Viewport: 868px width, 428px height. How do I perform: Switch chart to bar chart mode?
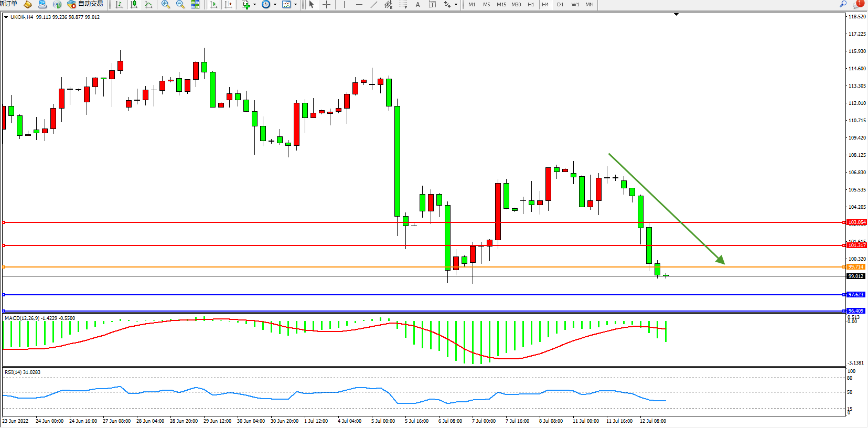(x=119, y=5)
